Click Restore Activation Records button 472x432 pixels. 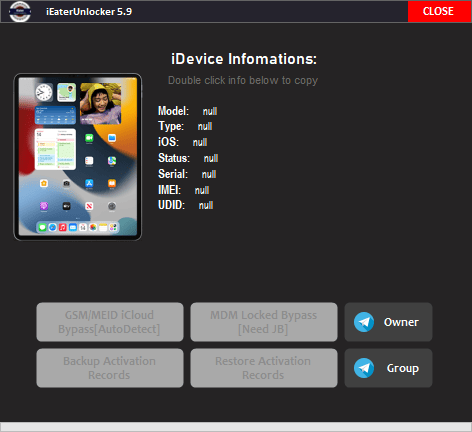click(x=264, y=368)
